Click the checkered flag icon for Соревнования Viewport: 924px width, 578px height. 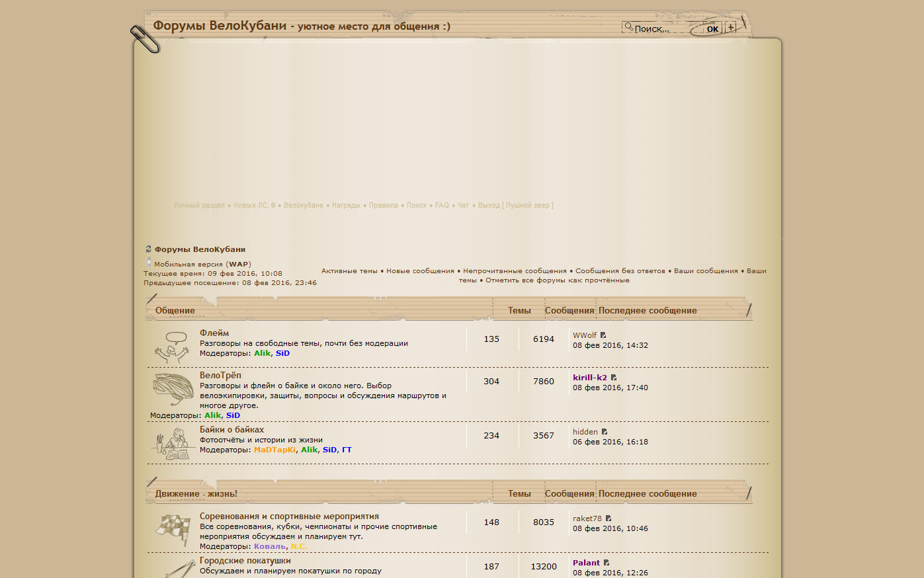point(173,530)
